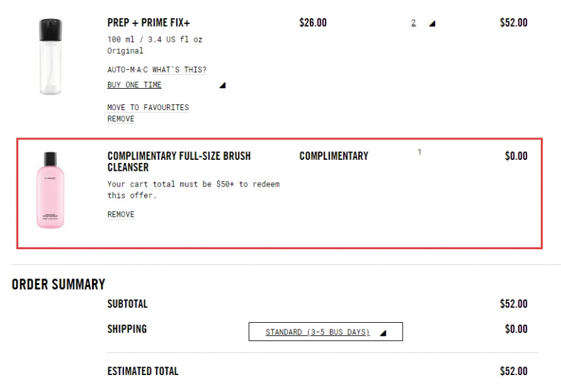Image resolution: width=561 pixels, height=392 pixels.
Task: Click the Order Summary heading
Action: (x=58, y=284)
